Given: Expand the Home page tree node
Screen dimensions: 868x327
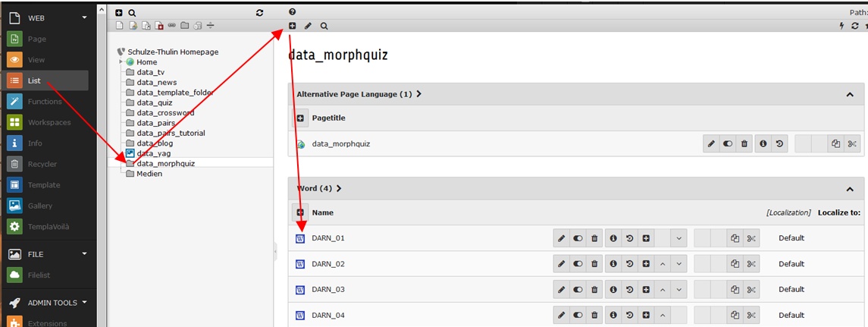Looking at the screenshot, I should (121, 62).
